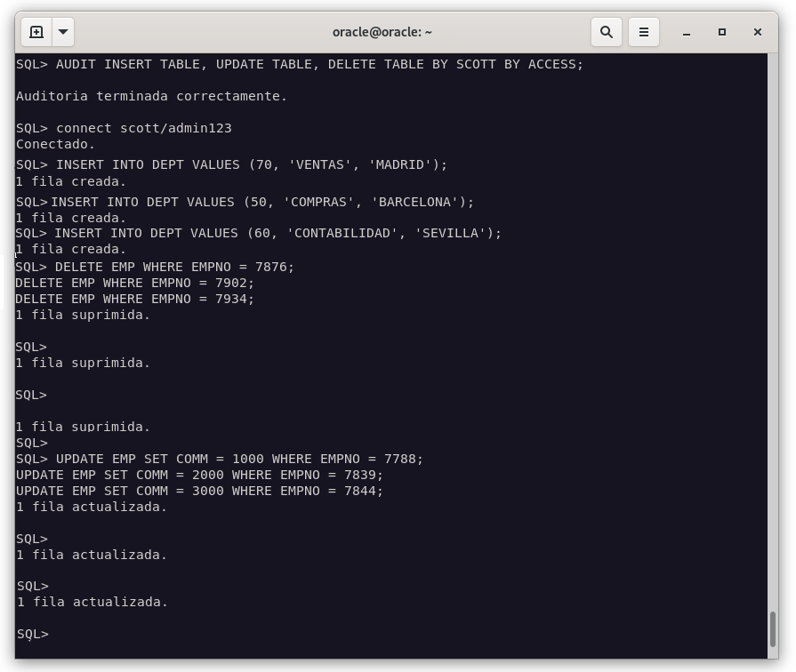
Task: Open the terminal search tool
Action: point(607,32)
